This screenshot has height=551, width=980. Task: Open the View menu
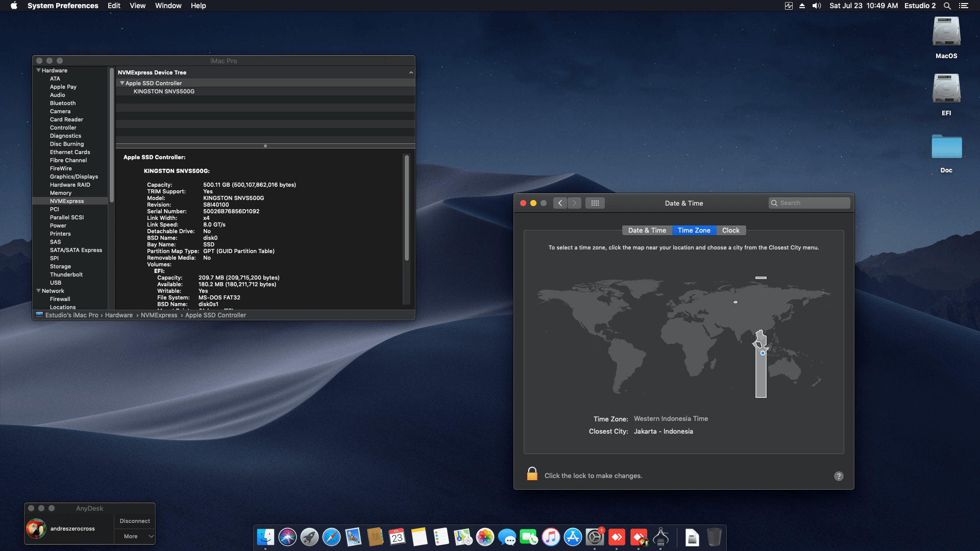[x=137, y=6]
